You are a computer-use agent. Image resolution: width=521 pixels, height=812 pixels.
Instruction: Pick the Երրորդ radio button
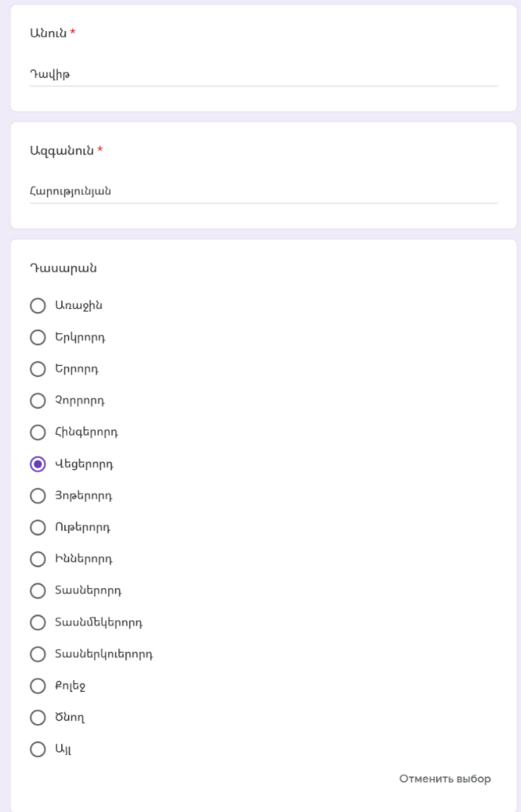point(37,369)
